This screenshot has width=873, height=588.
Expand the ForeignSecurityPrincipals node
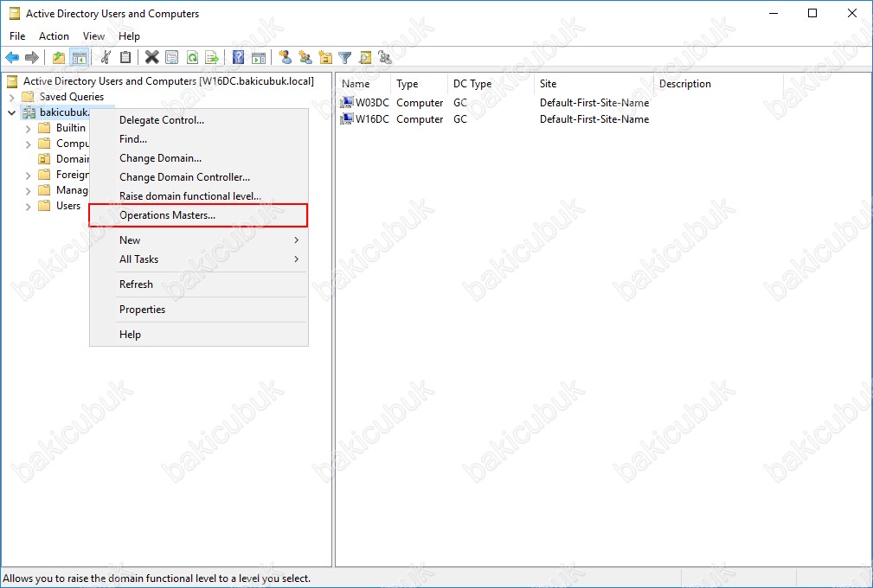pos(29,176)
